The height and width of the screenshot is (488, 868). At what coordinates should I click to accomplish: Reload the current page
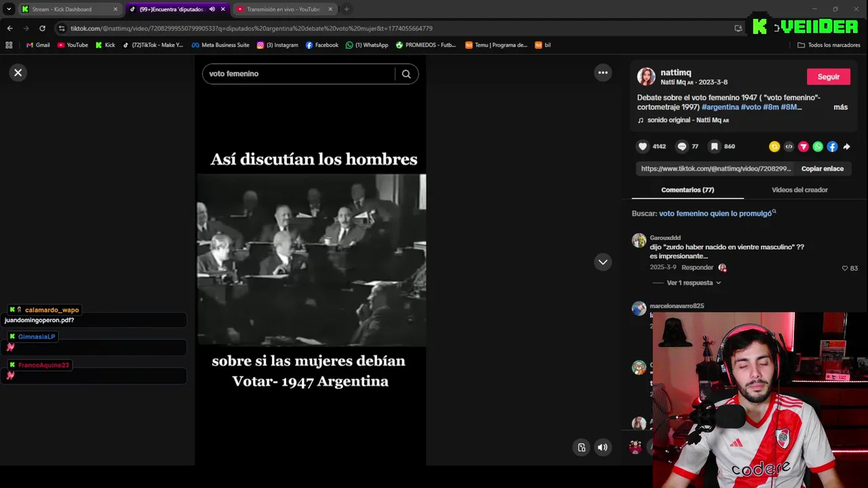pyautogui.click(x=42, y=28)
